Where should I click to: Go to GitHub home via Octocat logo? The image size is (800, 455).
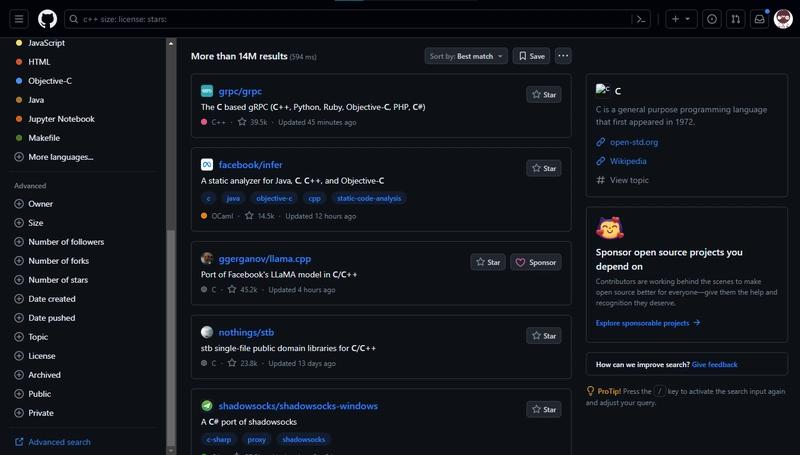click(x=47, y=19)
